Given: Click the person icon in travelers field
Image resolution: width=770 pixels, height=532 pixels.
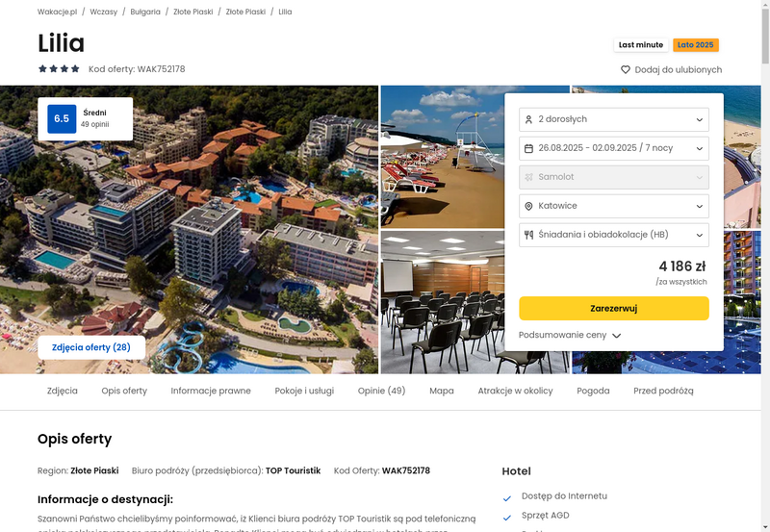Looking at the screenshot, I should tap(528, 119).
